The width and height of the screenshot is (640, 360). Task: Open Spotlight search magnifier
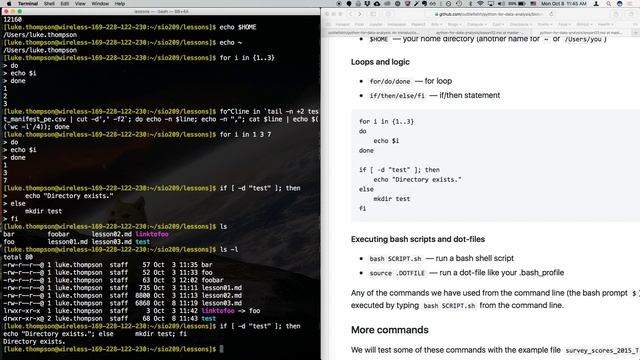tap(609, 4)
